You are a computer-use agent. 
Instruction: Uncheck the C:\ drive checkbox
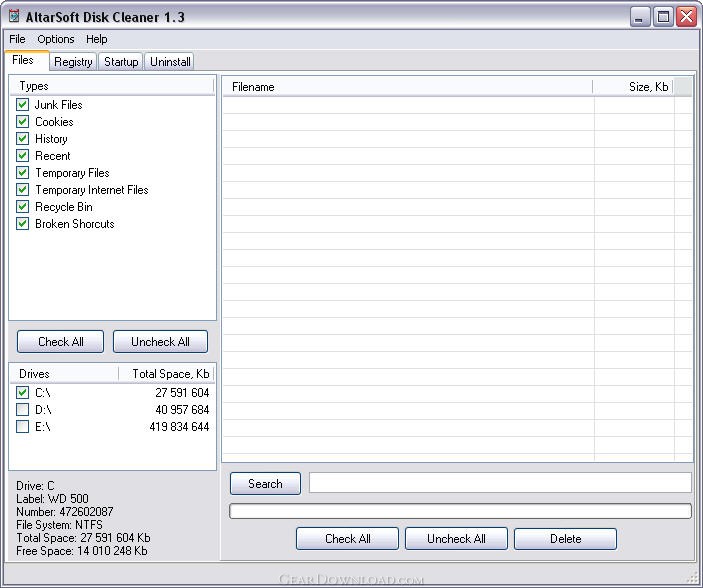point(22,392)
